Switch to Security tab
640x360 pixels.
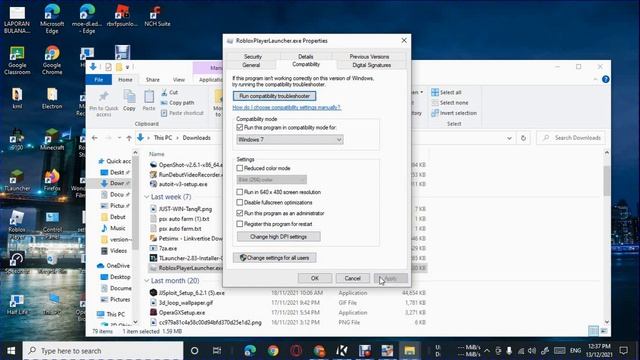253,57
